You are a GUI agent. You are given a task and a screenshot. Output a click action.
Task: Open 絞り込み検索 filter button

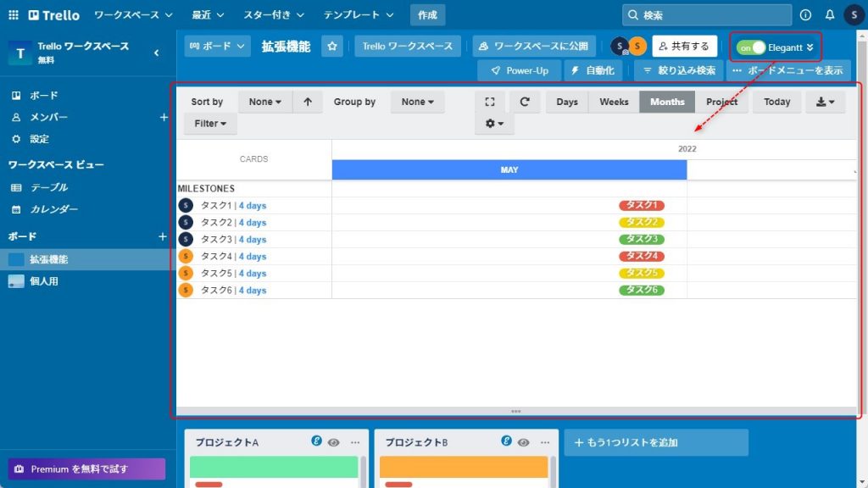click(x=679, y=70)
